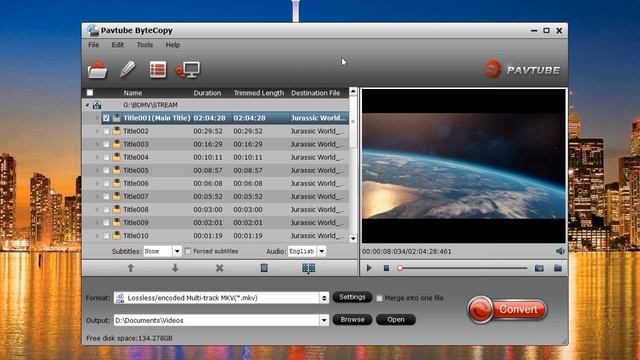This screenshot has height=360, width=640.
Task: Click the Settings button
Action: coord(352,297)
